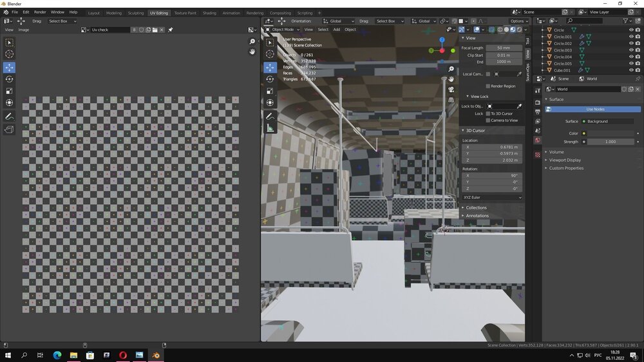Select the Annotate tool in UV editor
The image size is (644, 362).
(x=9, y=117)
